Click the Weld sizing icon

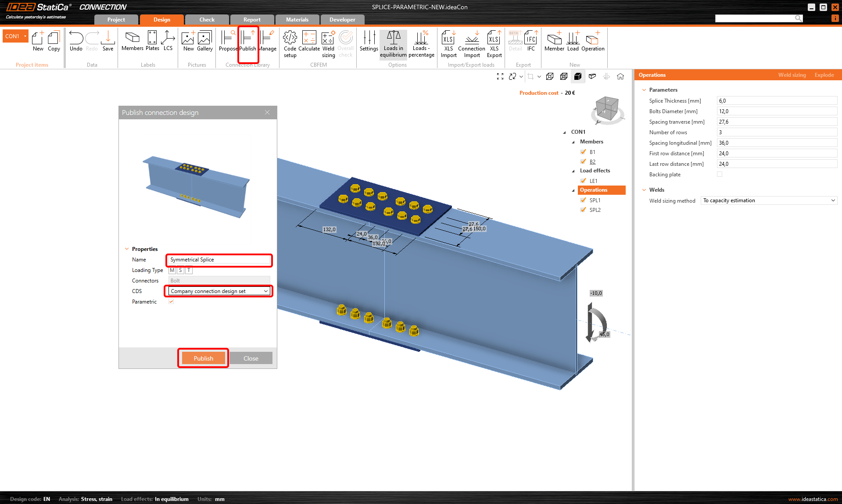click(x=328, y=42)
